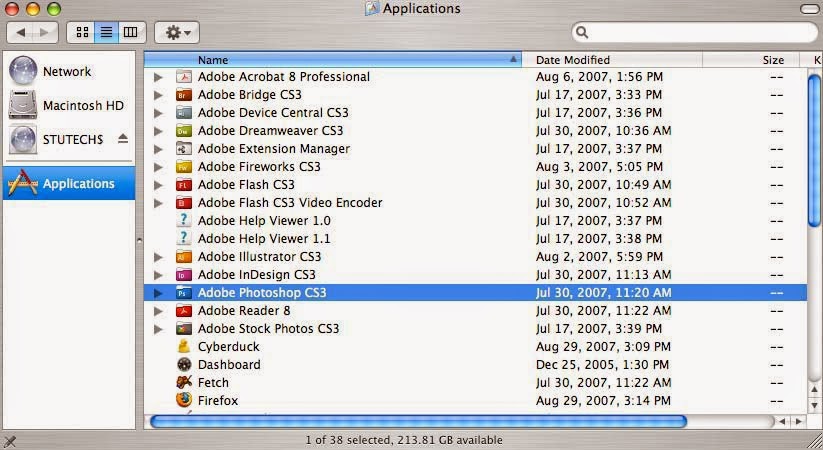Click the Adobe Help Viewer 1.1 icon
Viewport: 823px width, 450px height.
[x=184, y=239]
